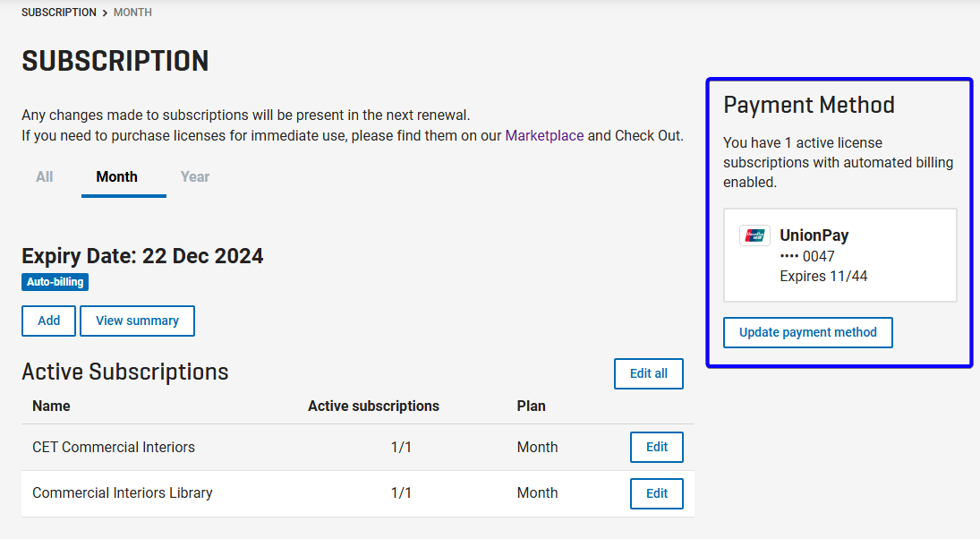Viewport: 980px width, 539px height.
Task: Edit the CET Commercial Interiors subscription
Action: [x=657, y=447]
